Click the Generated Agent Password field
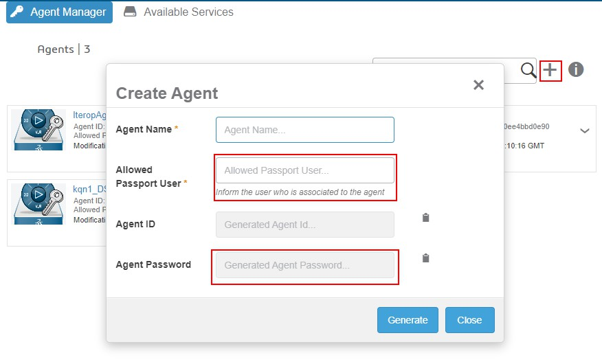Viewport: 602px width, 364px height. [305, 265]
